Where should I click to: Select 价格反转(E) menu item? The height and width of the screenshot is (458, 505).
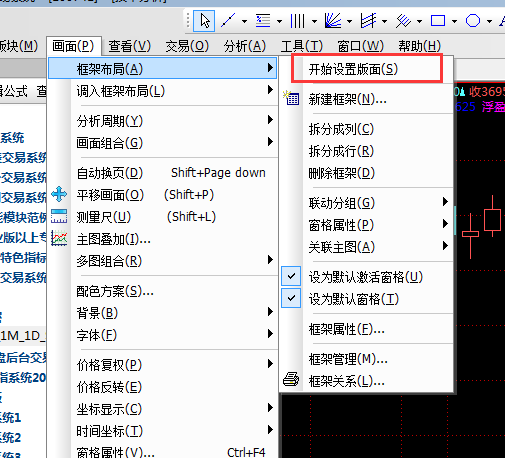[163, 387]
